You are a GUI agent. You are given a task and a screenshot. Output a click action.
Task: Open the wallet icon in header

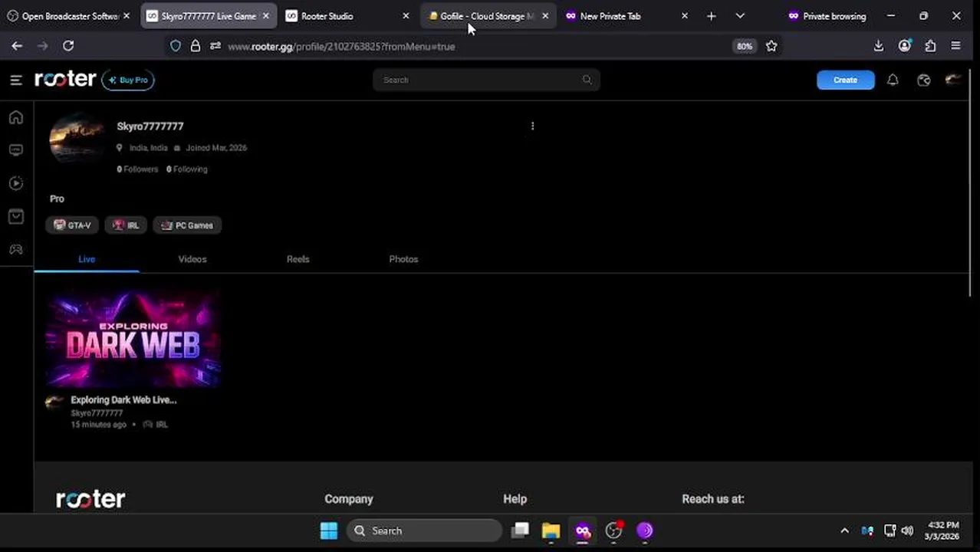(x=923, y=80)
